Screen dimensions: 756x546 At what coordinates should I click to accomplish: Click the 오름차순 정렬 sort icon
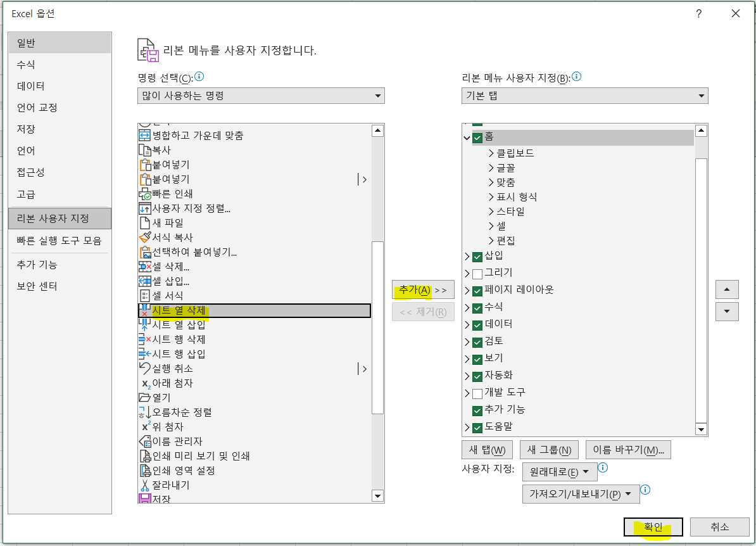144,412
